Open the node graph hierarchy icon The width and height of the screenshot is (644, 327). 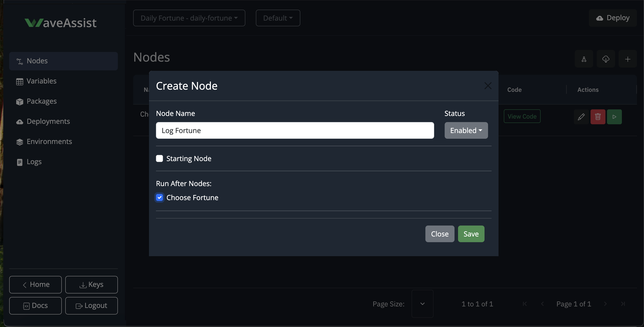(584, 59)
